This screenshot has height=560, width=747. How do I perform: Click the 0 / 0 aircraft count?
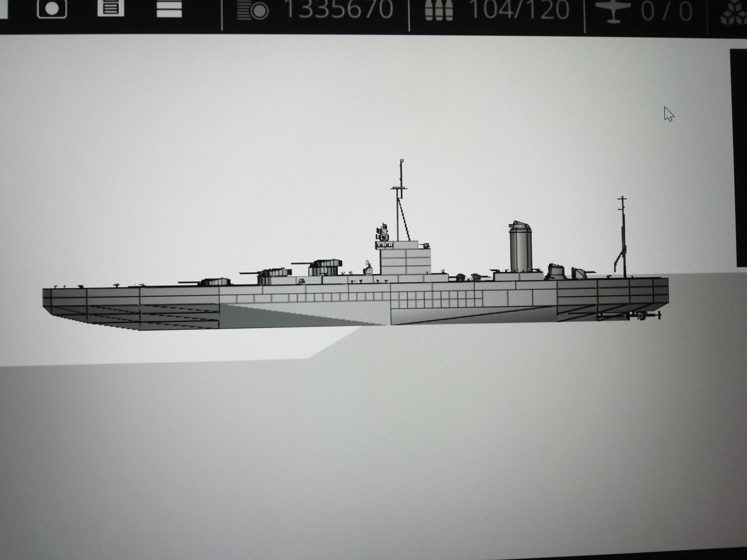tap(667, 11)
